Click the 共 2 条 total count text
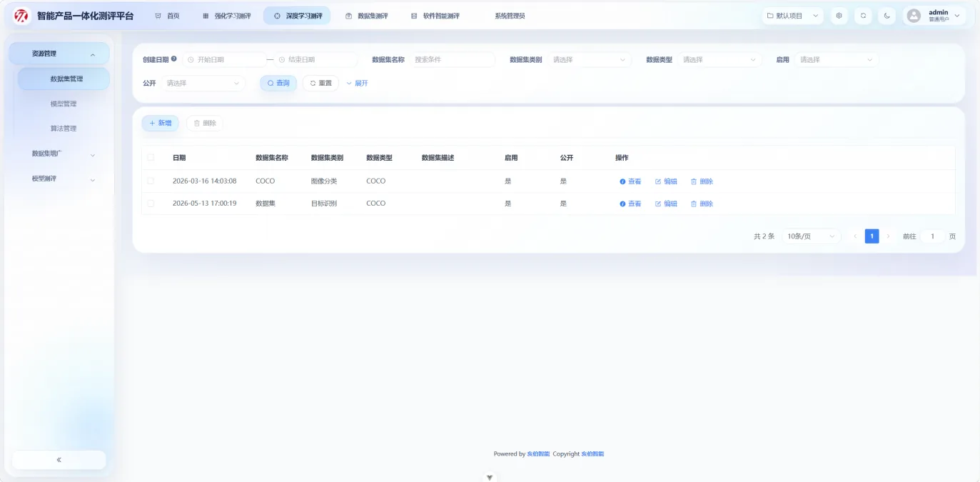The image size is (980, 482). [x=764, y=236]
